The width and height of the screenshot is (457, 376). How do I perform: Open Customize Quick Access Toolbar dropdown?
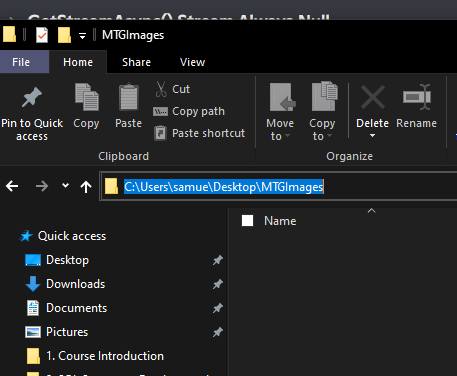pyautogui.click(x=82, y=36)
